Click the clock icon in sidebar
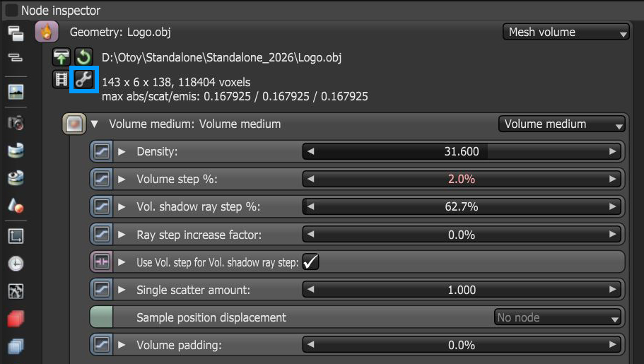This screenshot has height=364, width=644. (15, 263)
